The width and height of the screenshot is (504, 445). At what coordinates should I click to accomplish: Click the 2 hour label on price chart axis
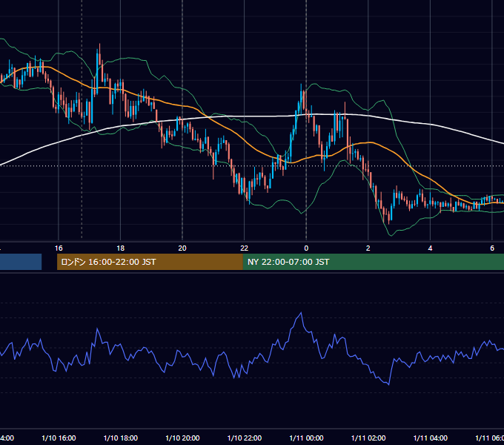pos(368,248)
